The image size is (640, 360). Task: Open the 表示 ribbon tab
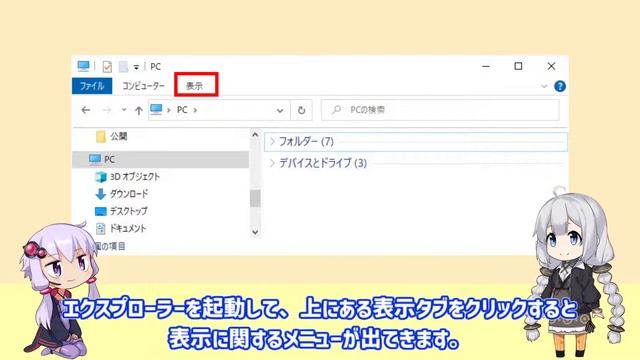coord(195,86)
